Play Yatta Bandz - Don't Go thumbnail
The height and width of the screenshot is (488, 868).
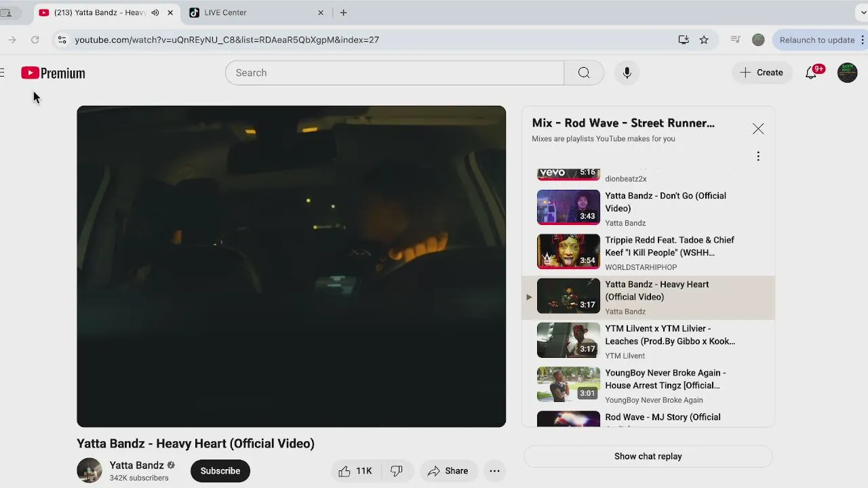pos(568,207)
